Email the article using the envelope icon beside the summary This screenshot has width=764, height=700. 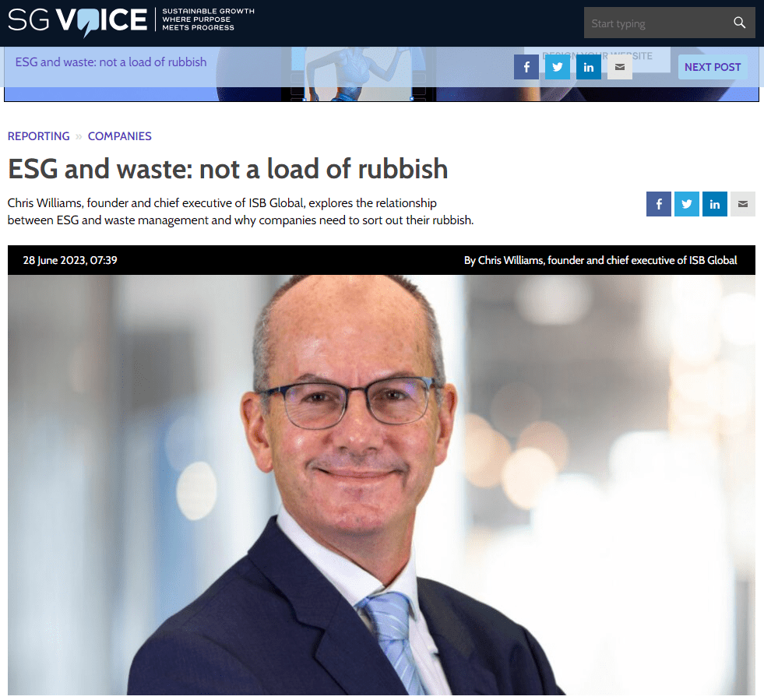pyautogui.click(x=742, y=204)
